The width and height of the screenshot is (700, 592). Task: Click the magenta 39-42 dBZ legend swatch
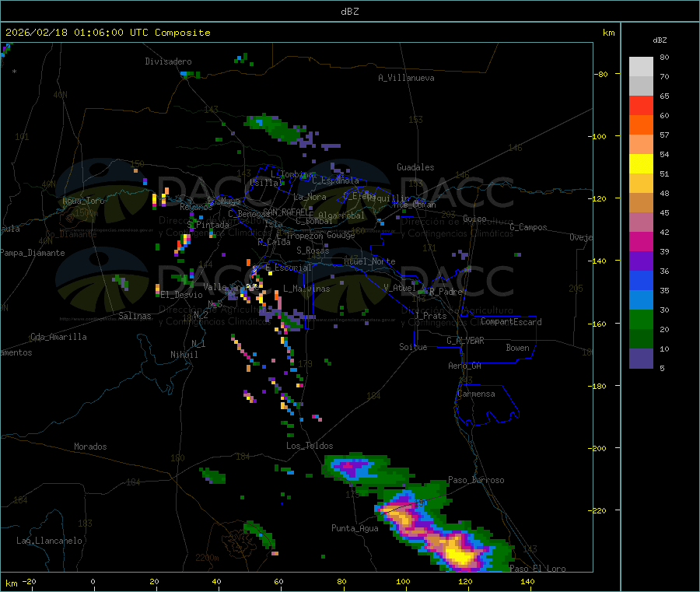[641, 241]
